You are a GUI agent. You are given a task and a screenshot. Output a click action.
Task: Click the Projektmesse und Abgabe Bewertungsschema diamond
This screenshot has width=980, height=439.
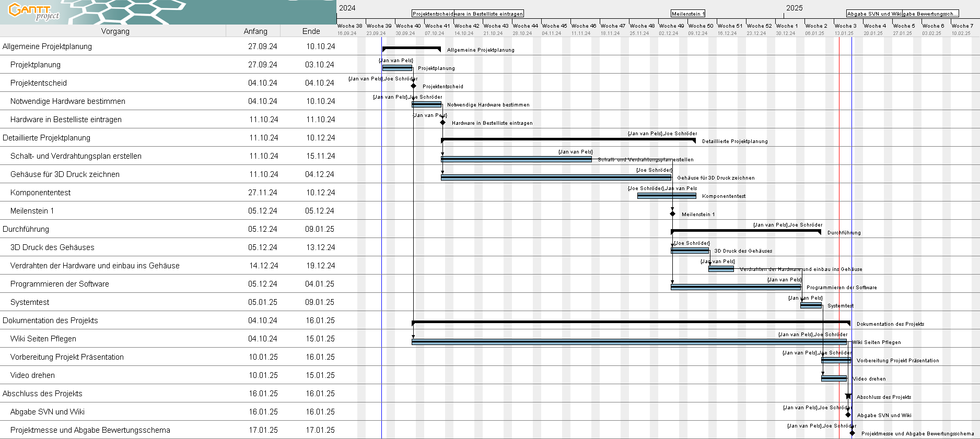[852, 433]
